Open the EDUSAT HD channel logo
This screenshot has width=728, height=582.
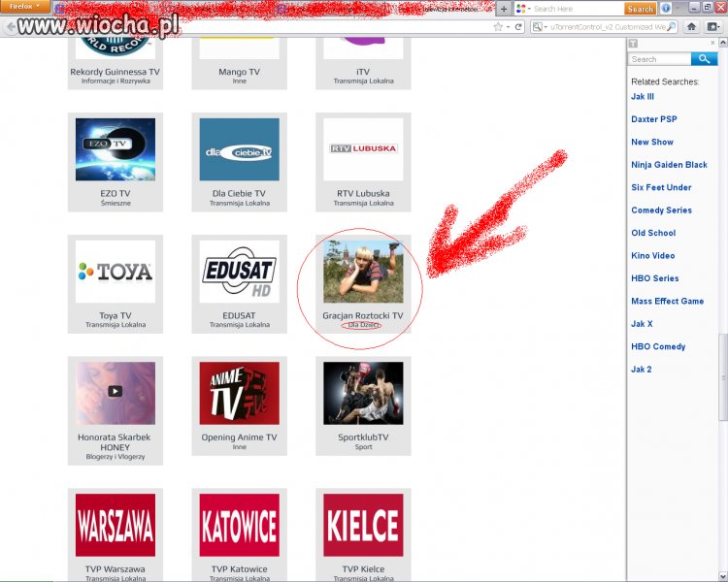pos(239,272)
